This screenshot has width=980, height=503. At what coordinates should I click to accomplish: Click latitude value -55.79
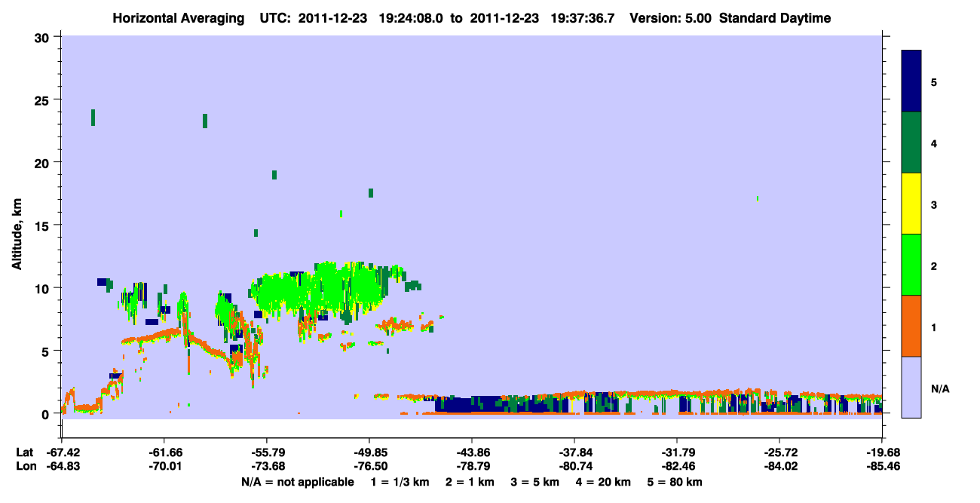coord(267,452)
